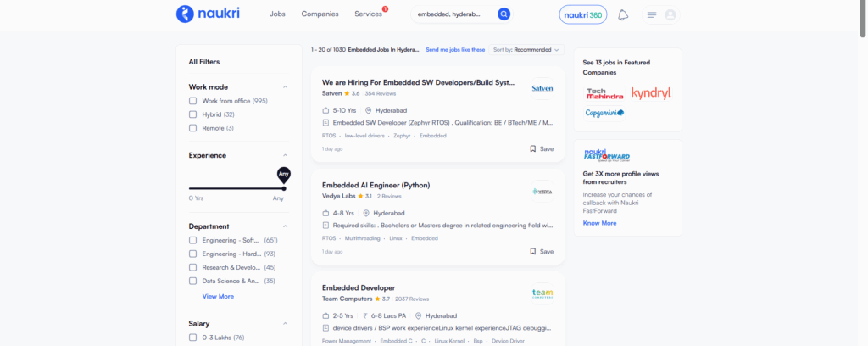This screenshot has height=346, width=868.
Task: Open the profile menu avatar icon
Action: [670, 15]
